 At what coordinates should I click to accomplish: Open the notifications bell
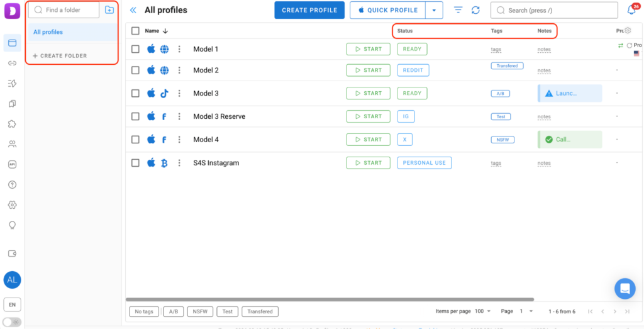click(631, 10)
